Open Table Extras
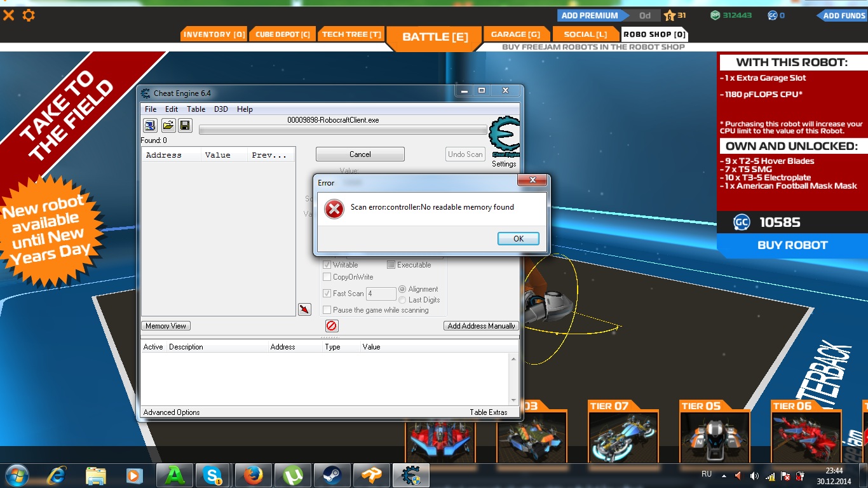Screen dimensions: 868x488 pyautogui.click(x=489, y=412)
